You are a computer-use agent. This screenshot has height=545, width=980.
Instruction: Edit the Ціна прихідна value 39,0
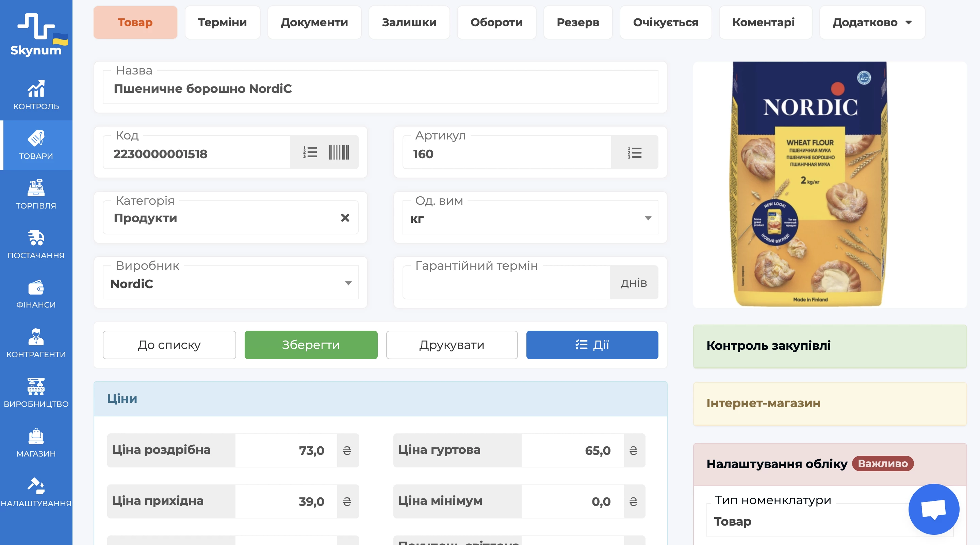point(286,501)
